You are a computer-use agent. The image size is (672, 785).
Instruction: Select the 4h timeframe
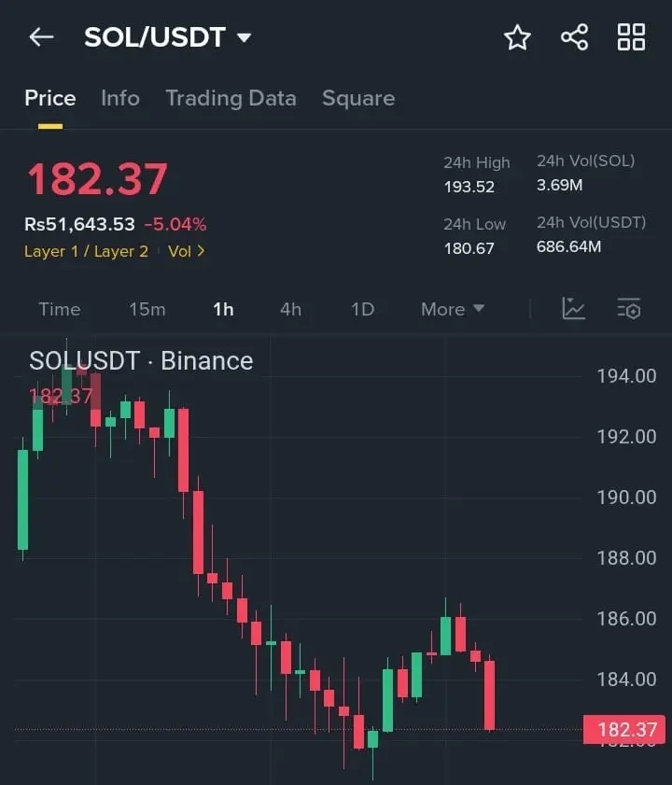(x=290, y=309)
